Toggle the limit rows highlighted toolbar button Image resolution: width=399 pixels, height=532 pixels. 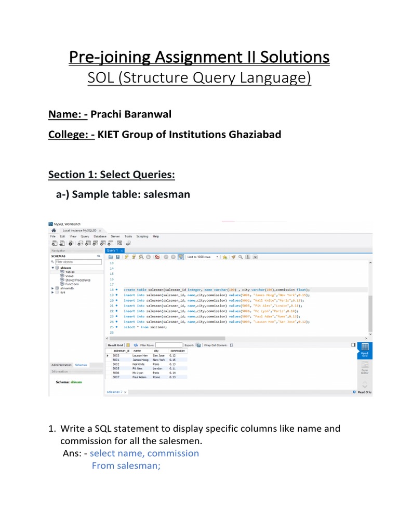[x=180, y=257]
